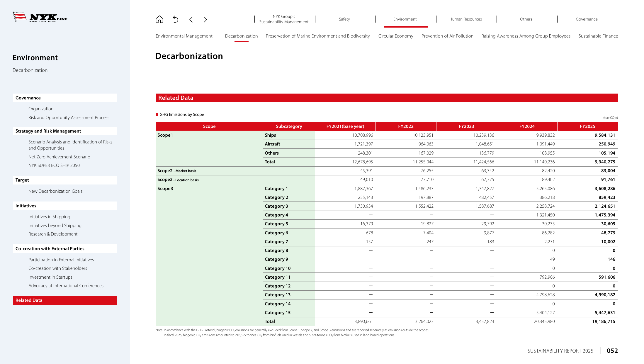
Task: Open the top Governance tab
Action: pyautogui.click(x=587, y=19)
